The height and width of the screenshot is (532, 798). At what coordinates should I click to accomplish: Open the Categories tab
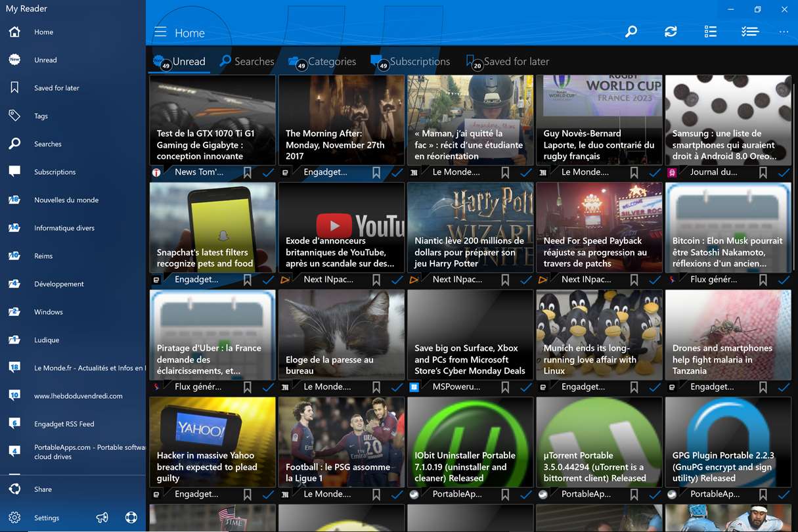[x=322, y=62]
